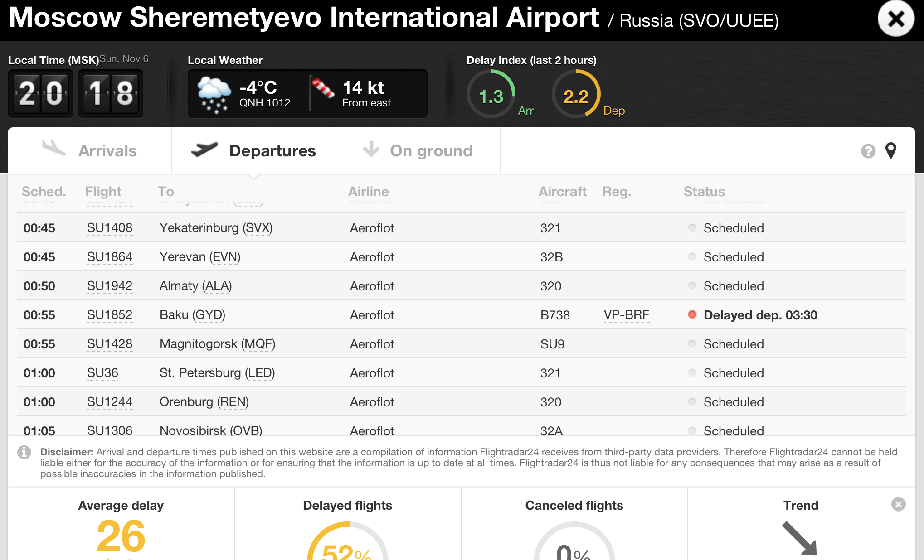Click the map location pin icon
Viewport: 924px width, 560px height.
(x=890, y=150)
